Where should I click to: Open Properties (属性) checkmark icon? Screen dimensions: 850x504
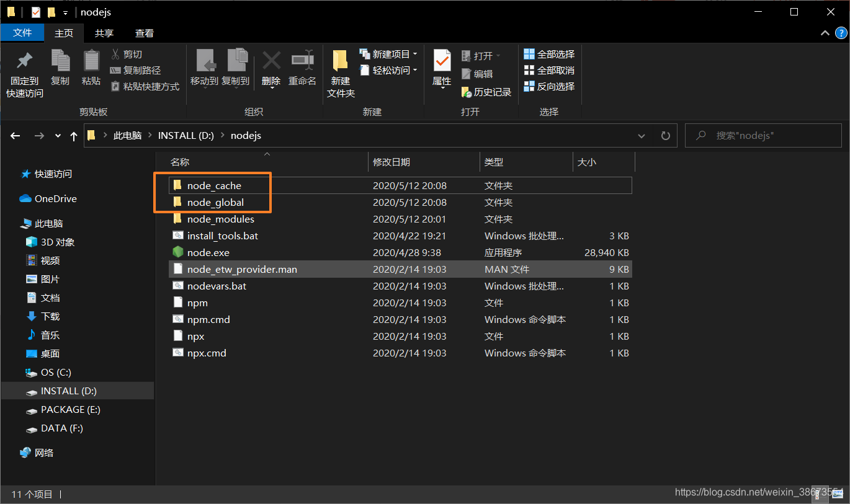tap(442, 61)
